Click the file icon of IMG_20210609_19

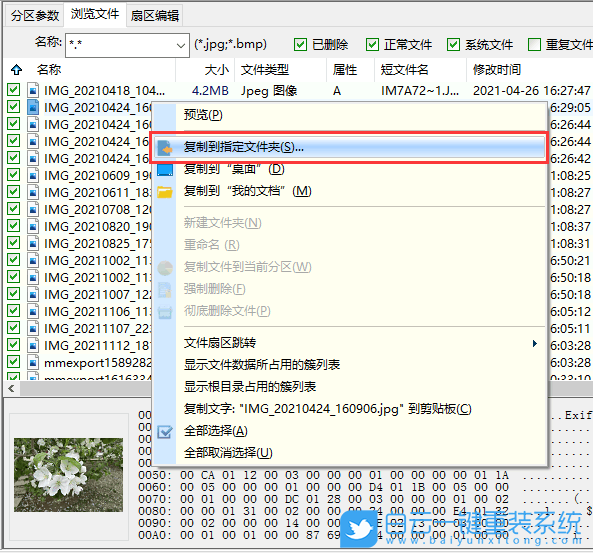coord(33,176)
